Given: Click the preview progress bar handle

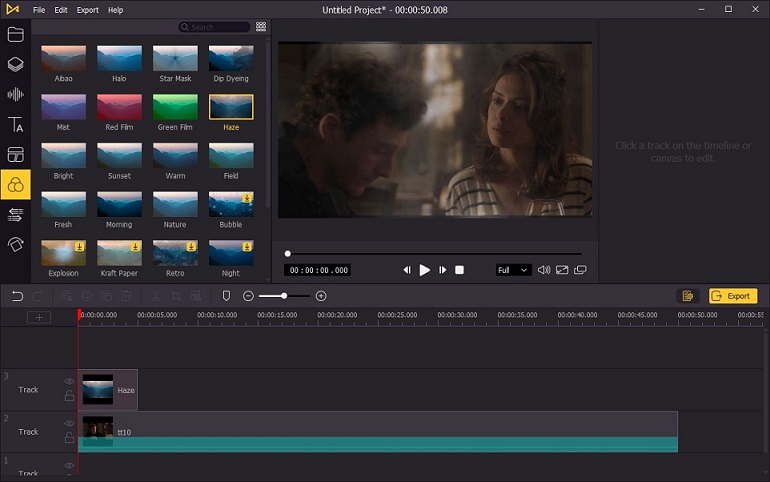Looking at the screenshot, I should pyautogui.click(x=288, y=254).
